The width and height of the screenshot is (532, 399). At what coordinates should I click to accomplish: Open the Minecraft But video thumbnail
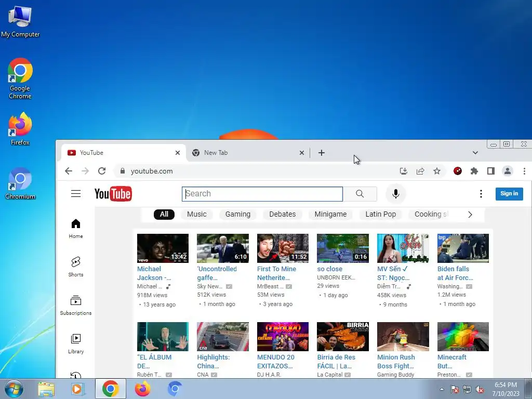coord(463,337)
